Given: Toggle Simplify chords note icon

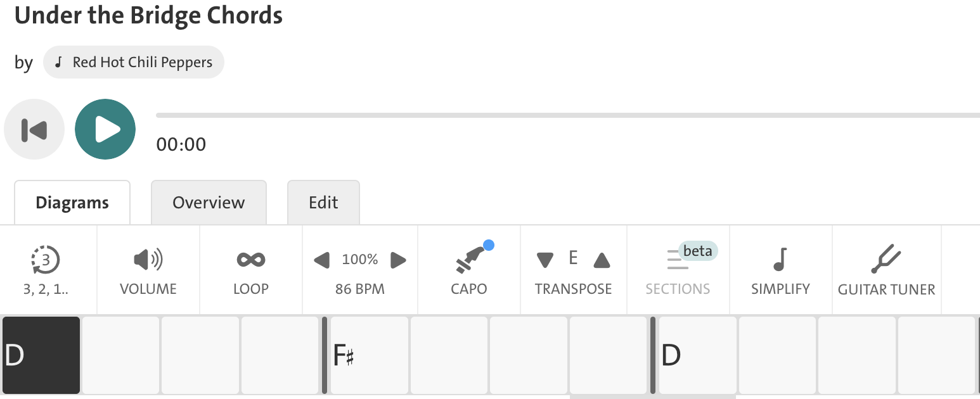Looking at the screenshot, I should (x=780, y=259).
